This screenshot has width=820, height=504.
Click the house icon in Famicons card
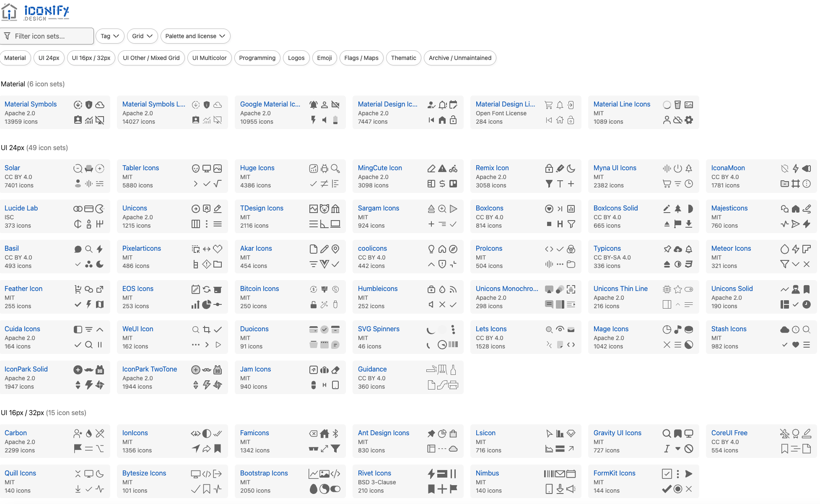pyautogui.click(x=324, y=434)
